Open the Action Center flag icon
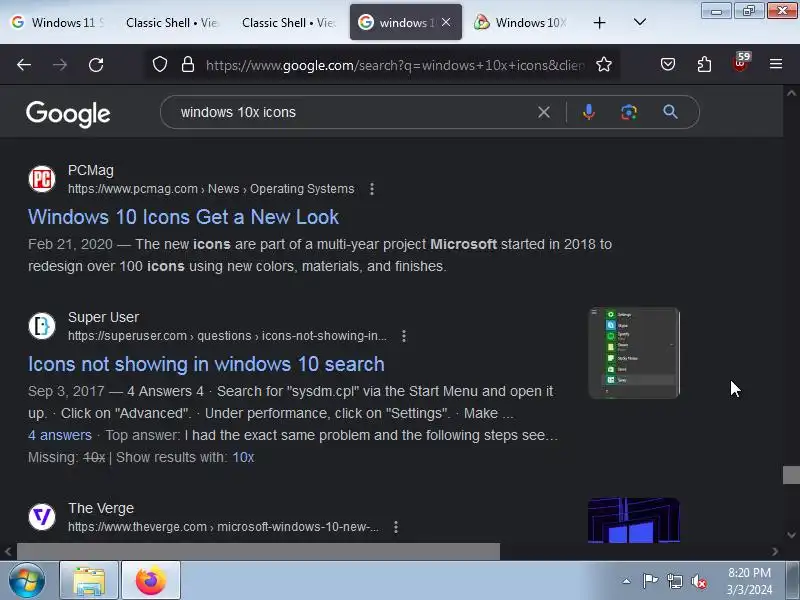The image size is (800, 600). tap(650, 581)
